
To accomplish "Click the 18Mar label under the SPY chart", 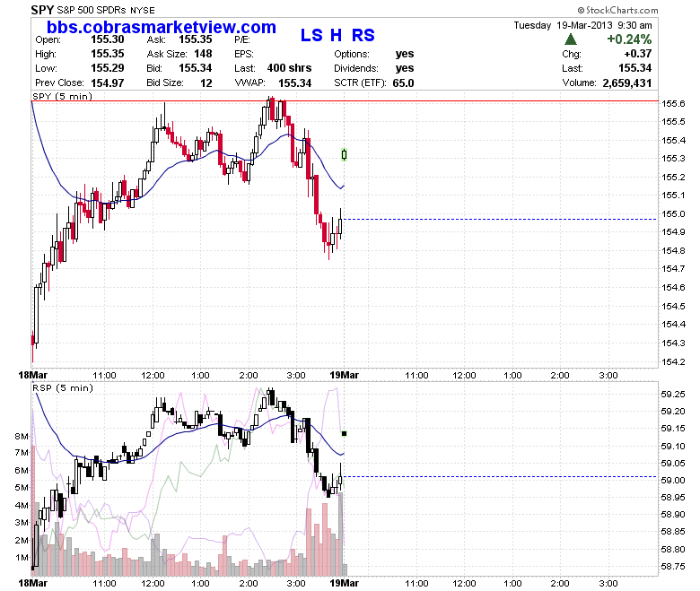I will (32, 375).
